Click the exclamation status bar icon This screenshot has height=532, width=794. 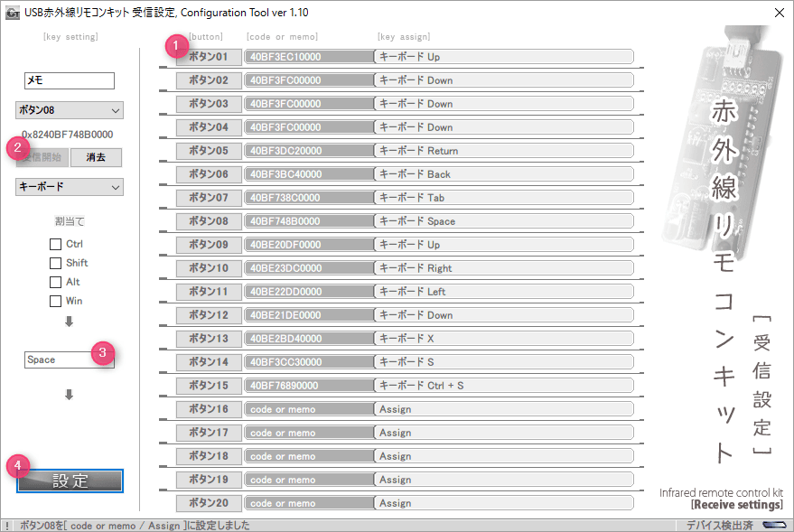[x=7, y=526]
